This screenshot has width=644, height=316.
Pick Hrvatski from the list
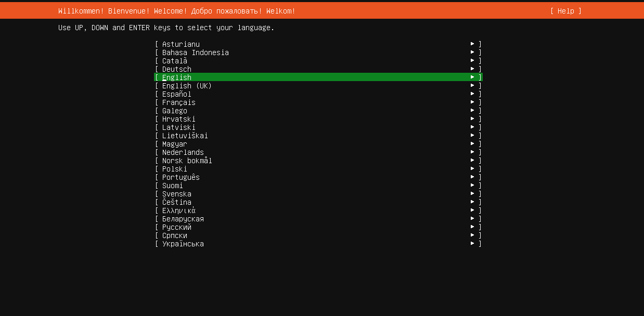318,119
